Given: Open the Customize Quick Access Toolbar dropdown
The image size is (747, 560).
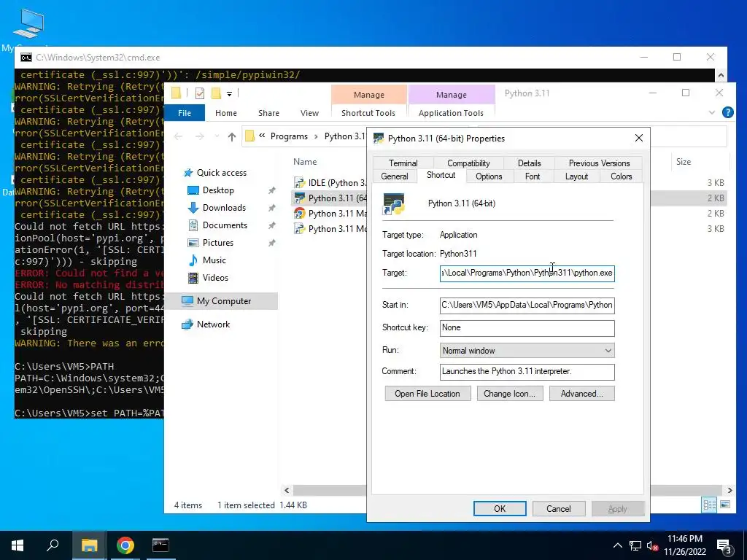Looking at the screenshot, I should coord(229,94).
